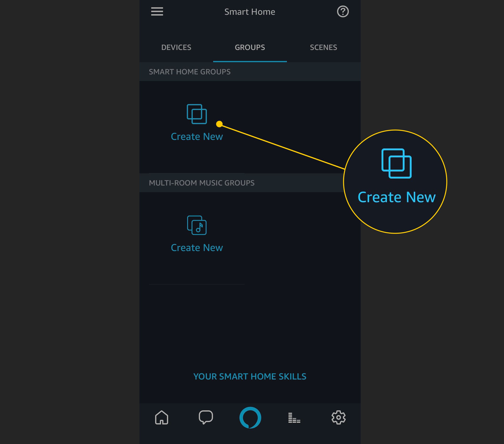The width and height of the screenshot is (504, 444).
Task: Open the settings gear icon
Action: coord(339,417)
